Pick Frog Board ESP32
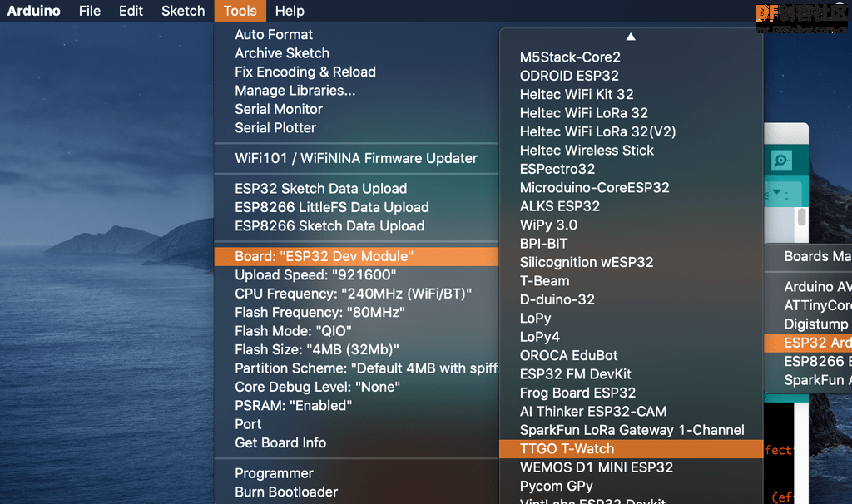This screenshot has height=504, width=852. point(632,393)
